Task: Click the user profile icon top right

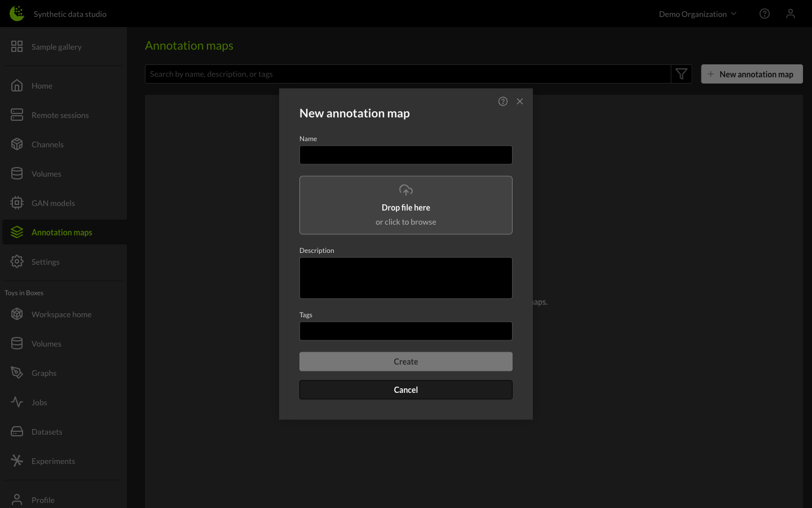Action: coord(791,13)
